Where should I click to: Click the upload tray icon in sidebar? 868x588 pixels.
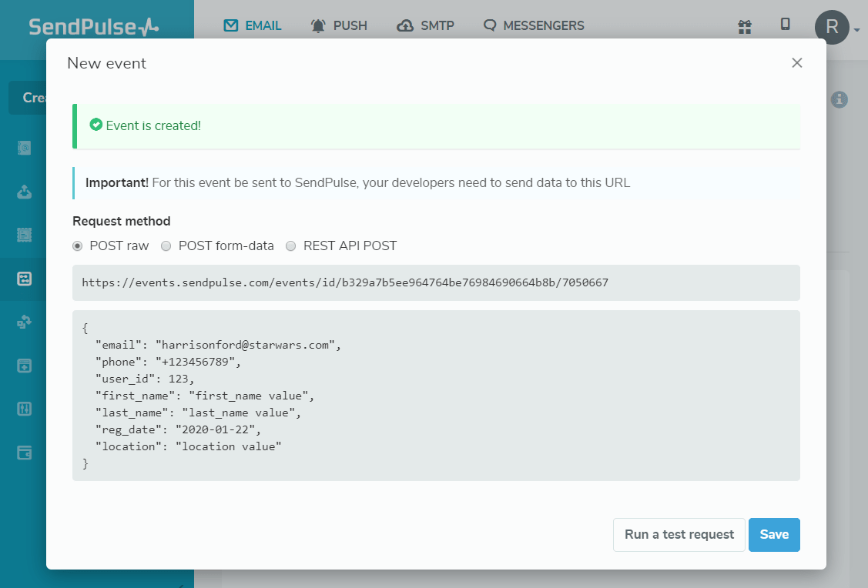pyautogui.click(x=25, y=192)
